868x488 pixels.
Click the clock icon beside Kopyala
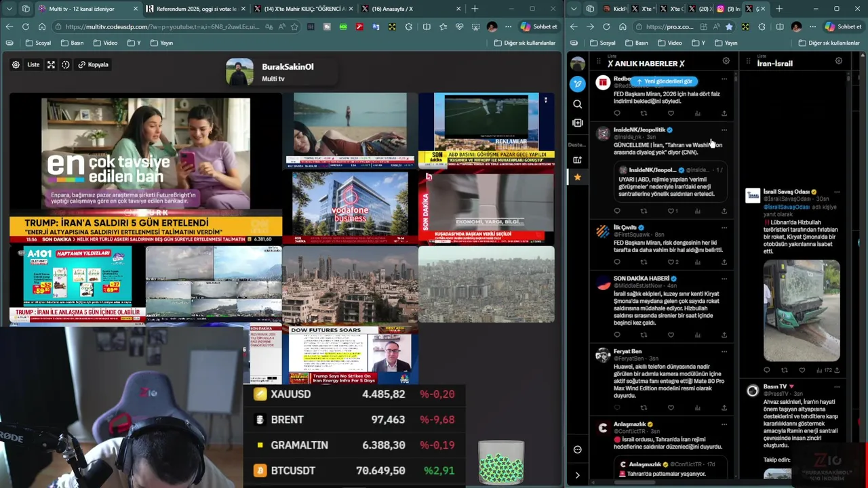66,65
